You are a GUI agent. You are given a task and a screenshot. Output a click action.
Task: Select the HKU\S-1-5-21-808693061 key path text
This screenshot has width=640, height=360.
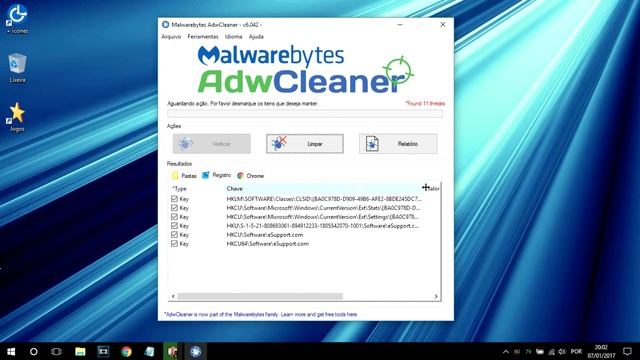pyautogui.click(x=322, y=226)
